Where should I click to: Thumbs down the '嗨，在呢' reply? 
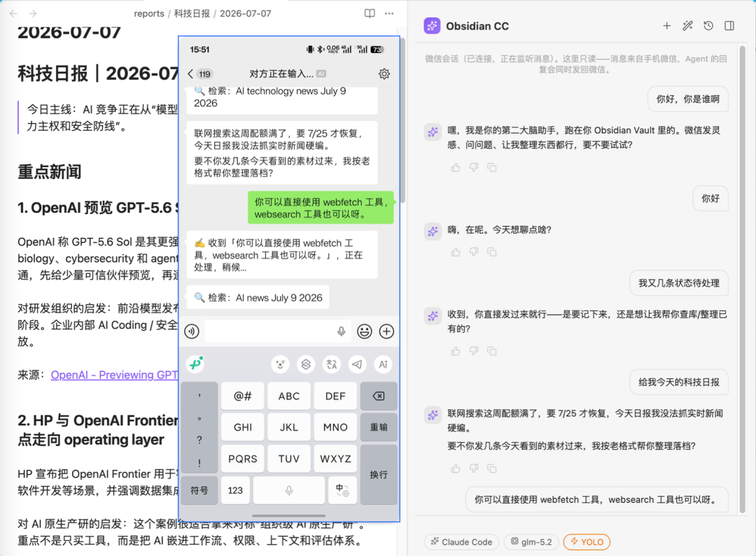click(474, 252)
